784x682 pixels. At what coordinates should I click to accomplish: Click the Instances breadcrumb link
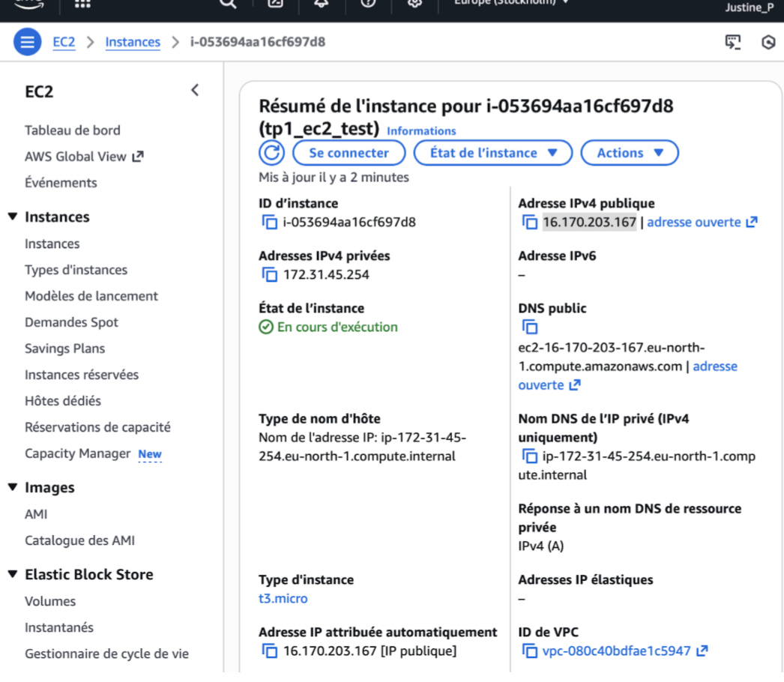[133, 42]
